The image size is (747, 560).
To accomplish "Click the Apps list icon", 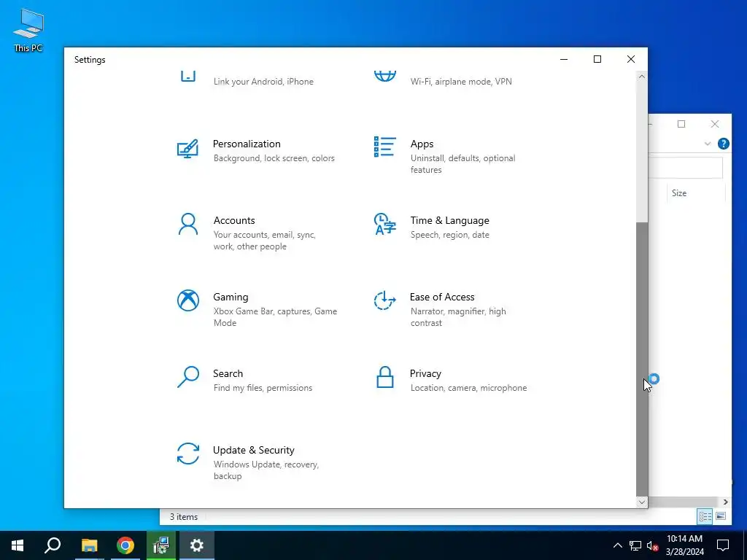I will coord(385,147).
